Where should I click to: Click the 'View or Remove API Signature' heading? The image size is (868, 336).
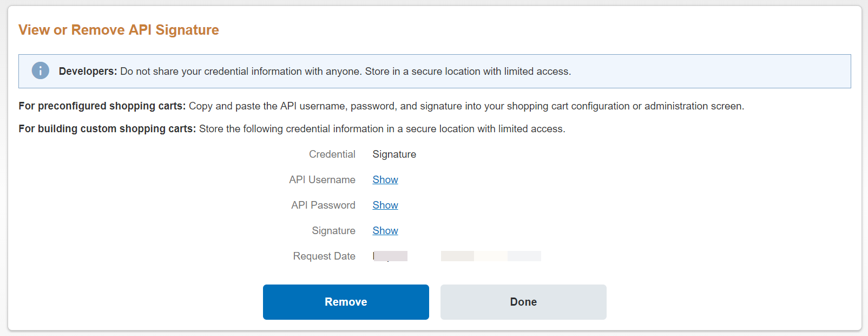coord(119,30)
